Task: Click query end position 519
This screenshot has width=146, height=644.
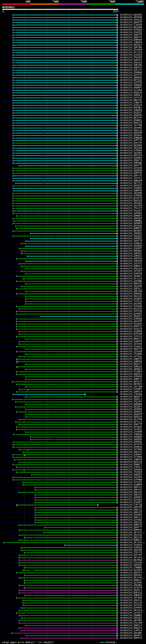Action: tap(115, 11)
